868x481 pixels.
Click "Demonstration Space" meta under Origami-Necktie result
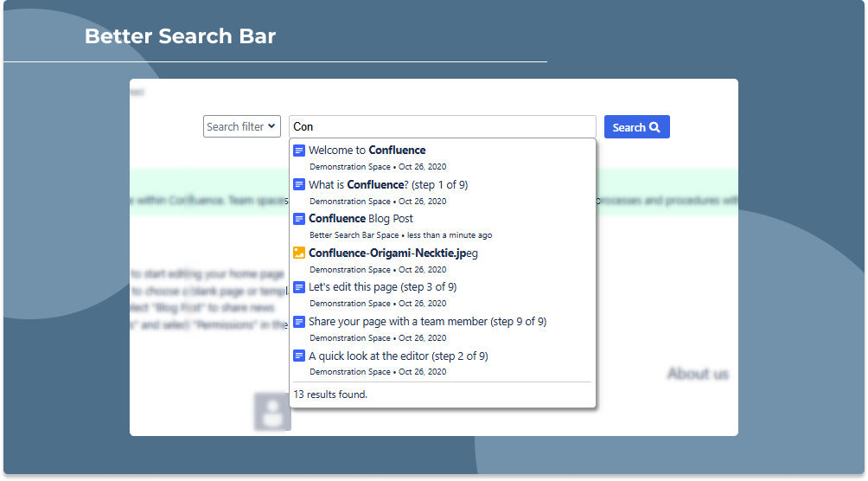click(350, 269)
